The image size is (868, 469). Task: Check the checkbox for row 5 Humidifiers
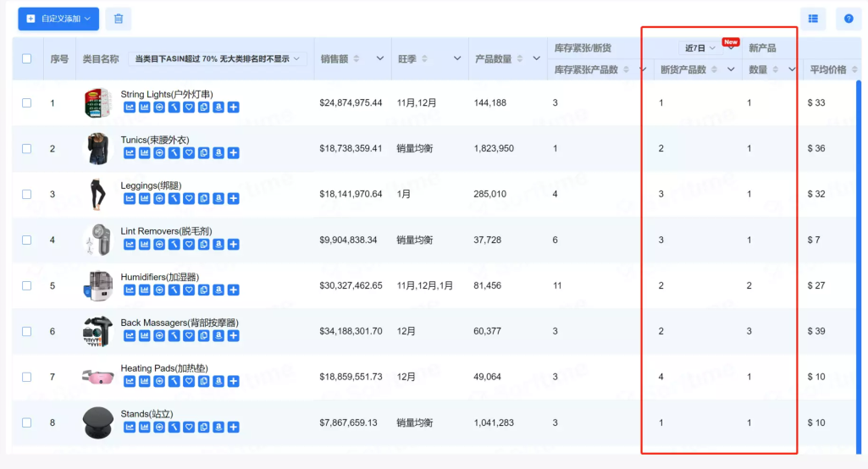(x=26, y=286)
